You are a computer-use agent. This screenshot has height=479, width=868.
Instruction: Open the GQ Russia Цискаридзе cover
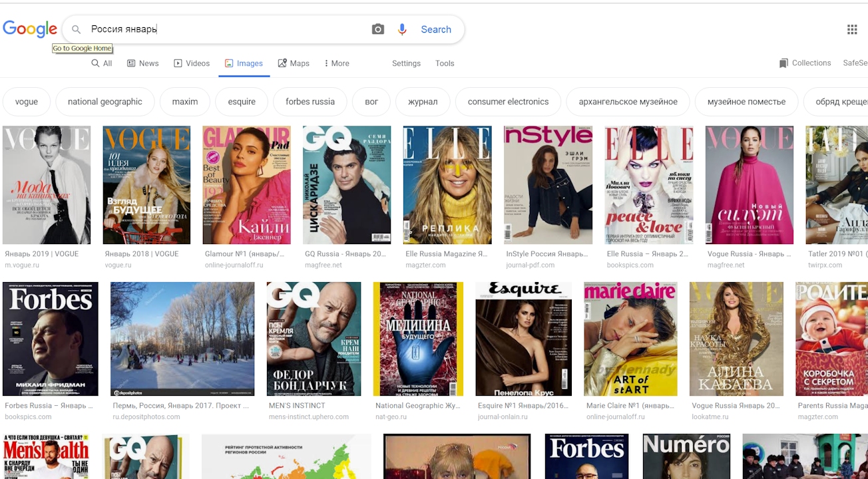347,185
